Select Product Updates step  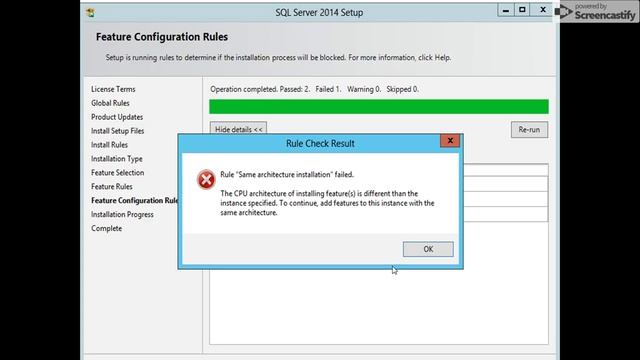point(117,117)
